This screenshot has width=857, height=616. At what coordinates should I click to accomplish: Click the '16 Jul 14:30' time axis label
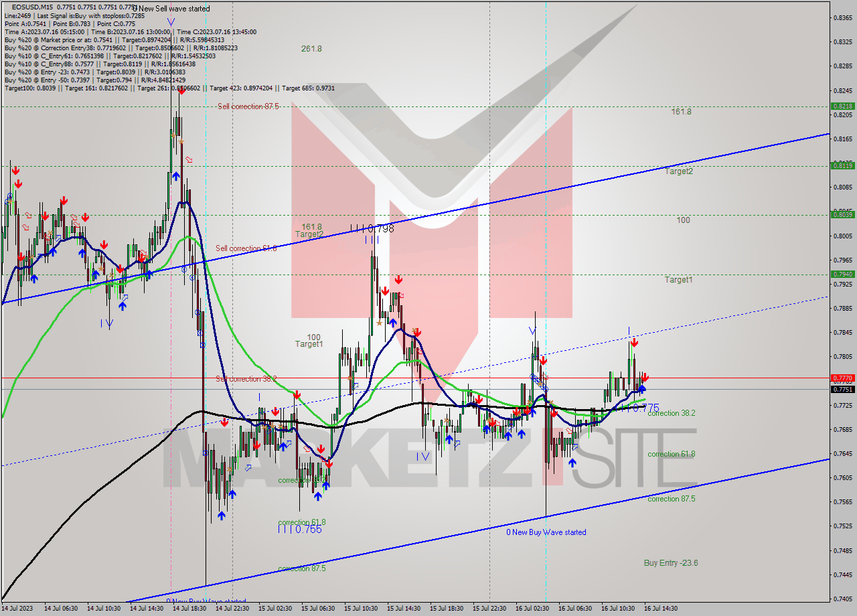coord(660,609)
